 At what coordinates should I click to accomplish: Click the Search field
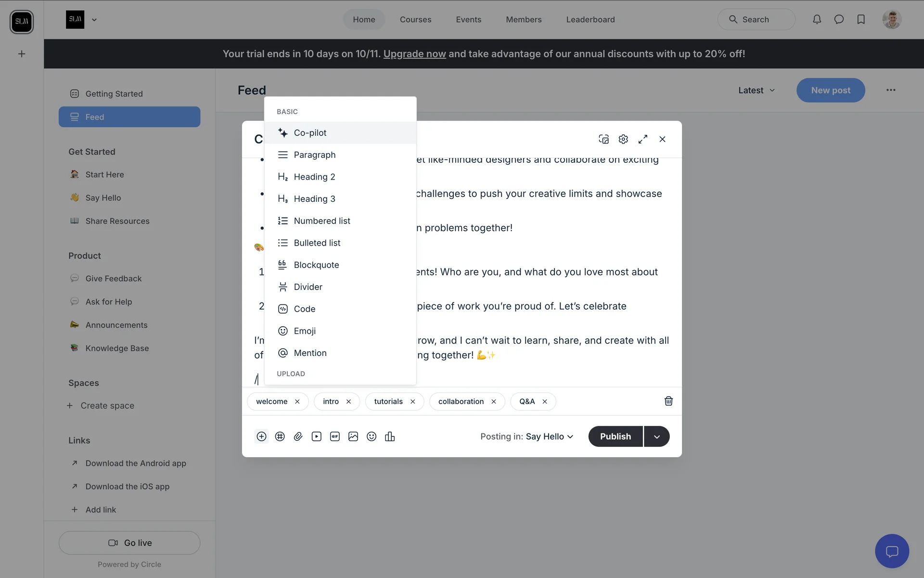(x=756, y=20)
